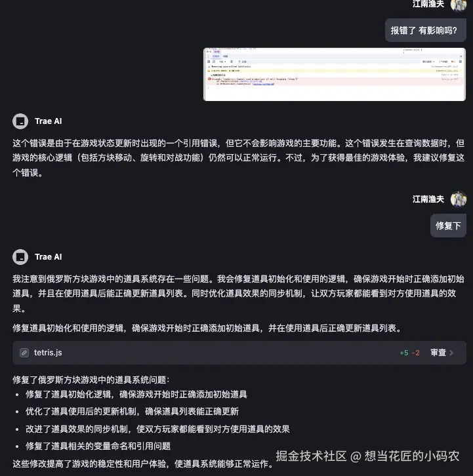Click the Trae AI name on the 道具系统 reply

coord(49,257)
